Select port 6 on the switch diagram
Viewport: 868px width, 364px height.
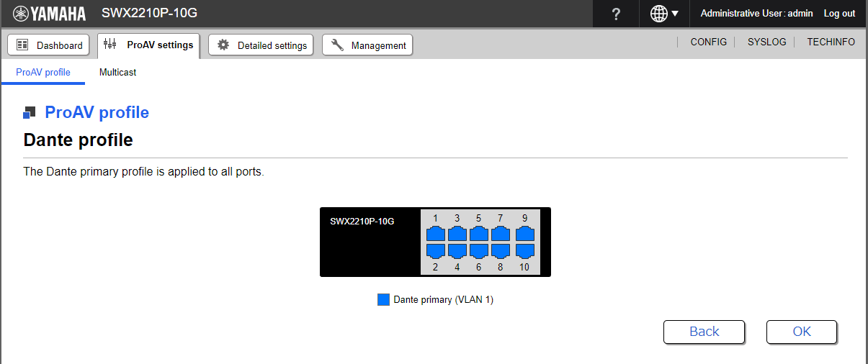pos(480,250)
